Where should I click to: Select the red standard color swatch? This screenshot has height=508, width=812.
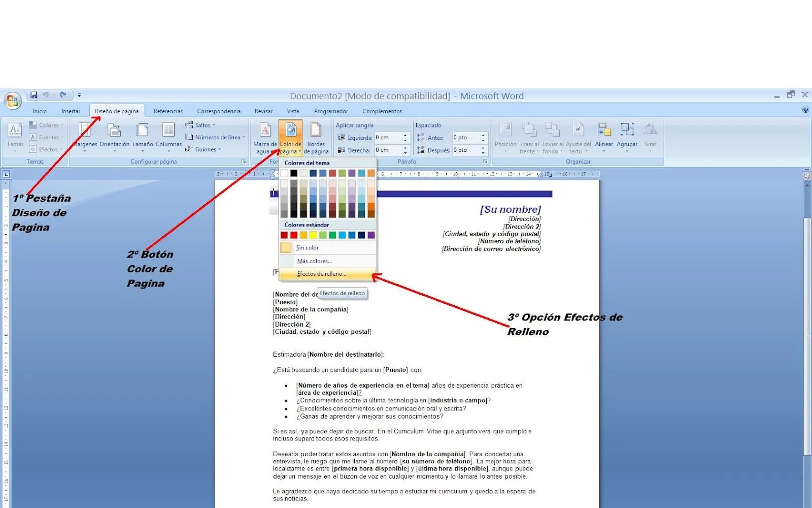292,235
